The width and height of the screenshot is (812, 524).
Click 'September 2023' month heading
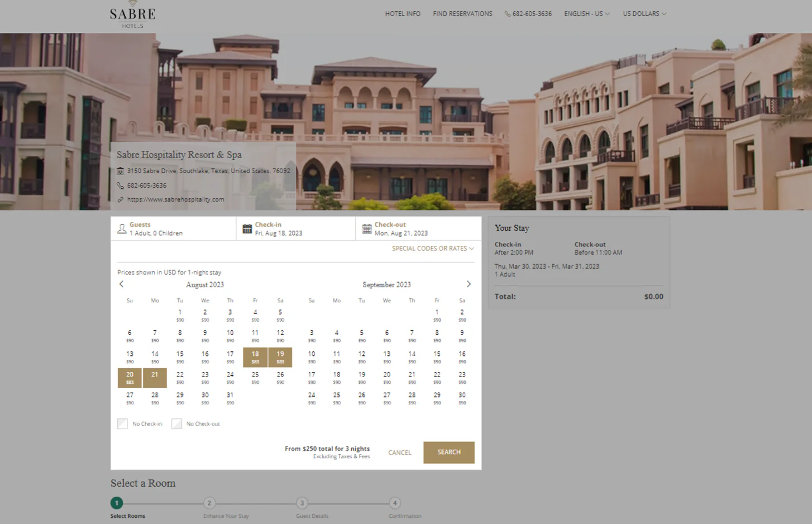(x=386, y=285)
